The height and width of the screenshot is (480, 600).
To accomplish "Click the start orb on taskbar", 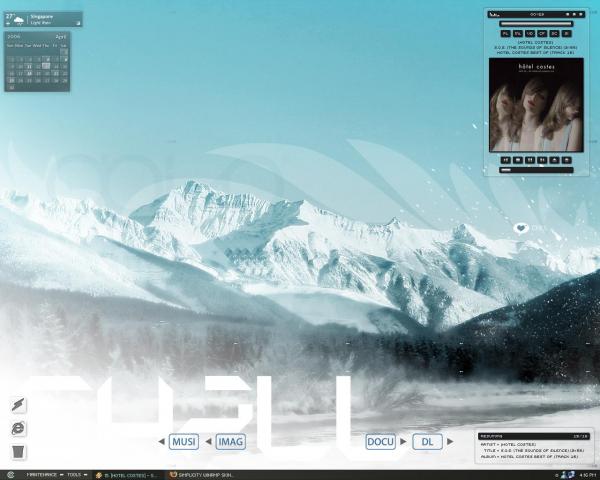I will click(x=10, y=475).
